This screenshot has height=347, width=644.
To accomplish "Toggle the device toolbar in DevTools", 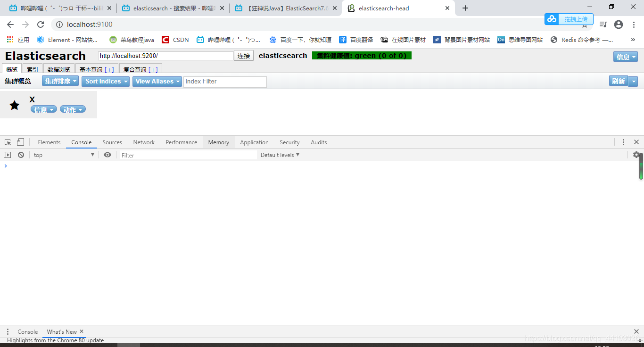I will (x=20, y=141).
